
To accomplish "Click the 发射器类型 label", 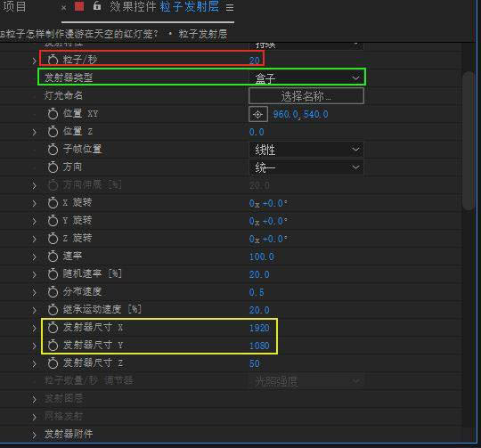I will coord(69,77).
